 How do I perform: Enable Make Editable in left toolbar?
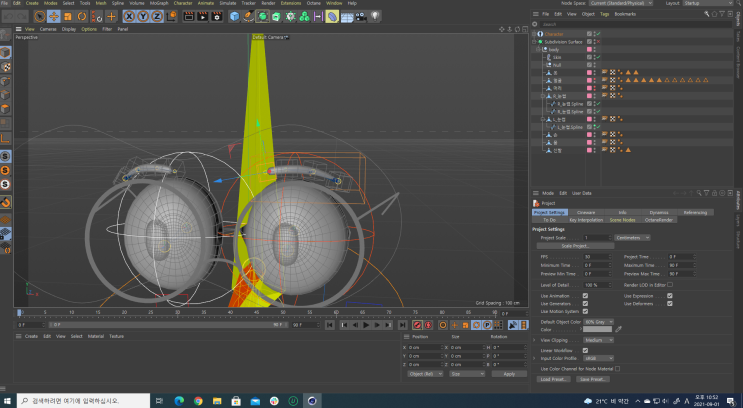click(5, 34)
